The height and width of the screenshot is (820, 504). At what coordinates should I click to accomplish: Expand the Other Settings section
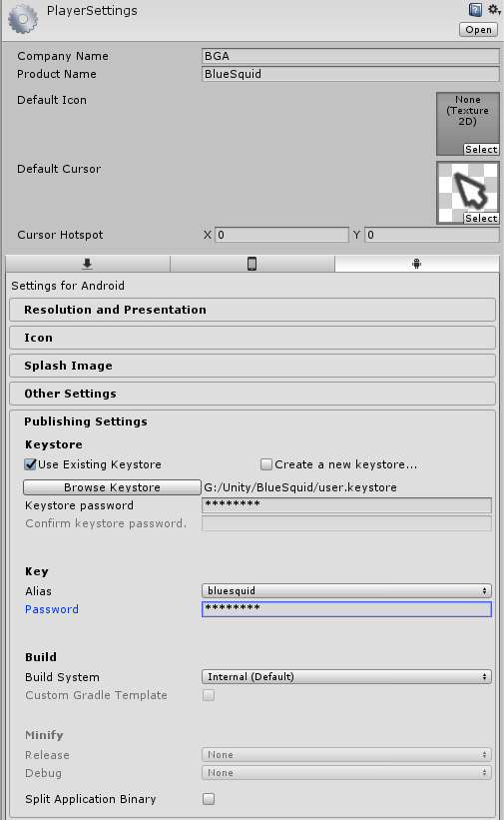(x=252, y=394)
